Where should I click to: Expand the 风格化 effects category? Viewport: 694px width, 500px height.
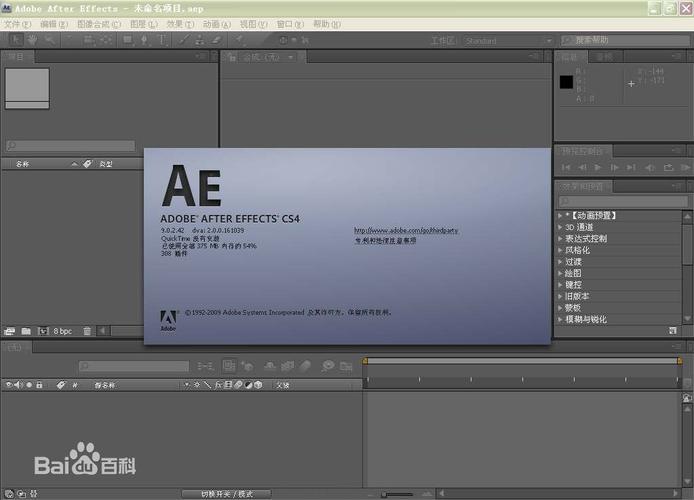(x=560, y=250)
